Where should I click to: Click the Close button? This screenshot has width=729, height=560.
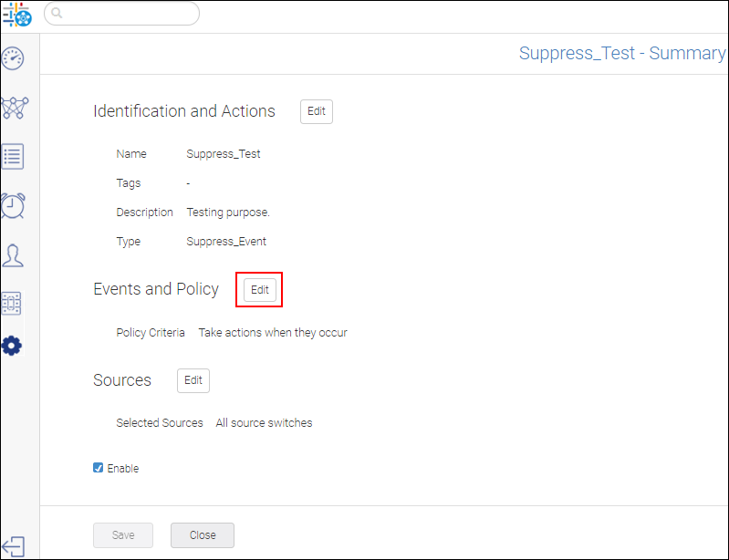[203, 535]
